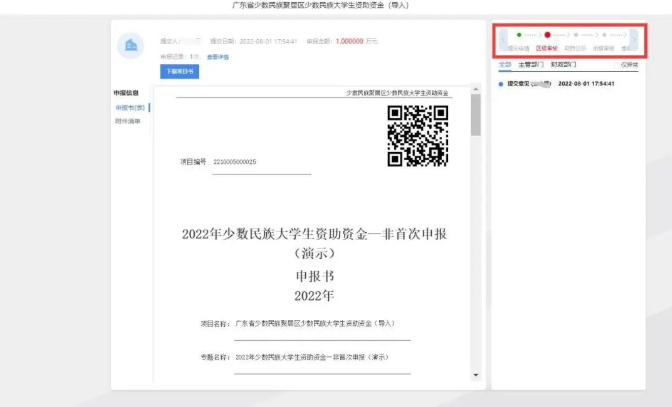Open the 查看详情 link
672x407 pixels.
[217, 57]
